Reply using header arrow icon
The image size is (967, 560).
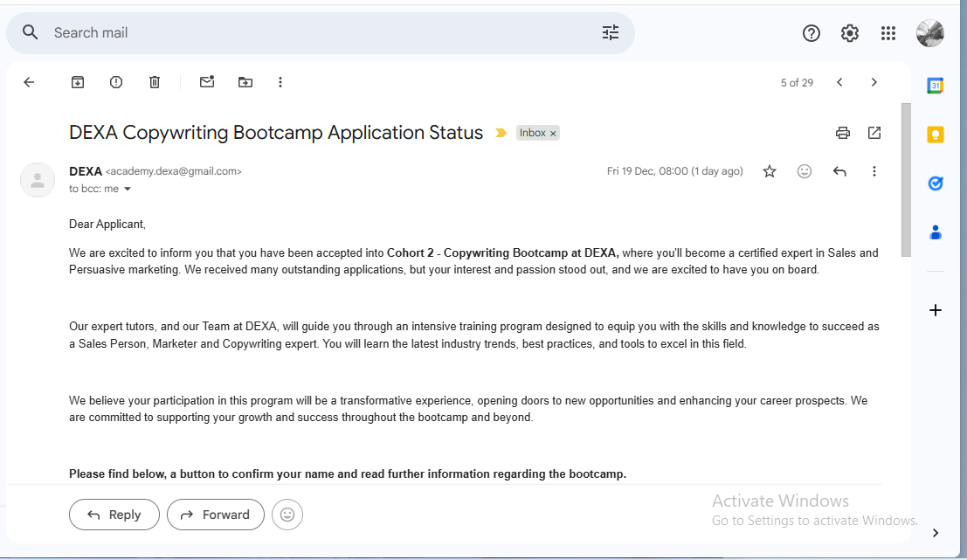point(839,171)
